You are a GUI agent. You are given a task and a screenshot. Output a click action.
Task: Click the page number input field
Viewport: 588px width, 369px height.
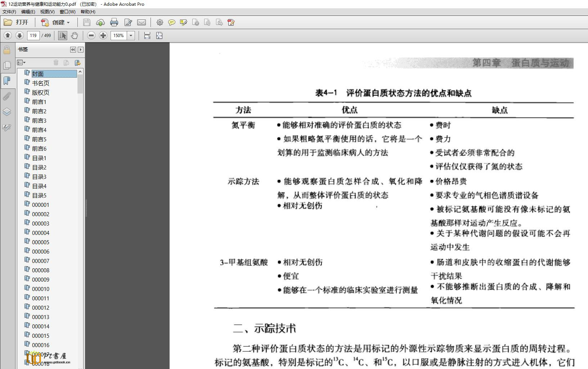[33, 35]
